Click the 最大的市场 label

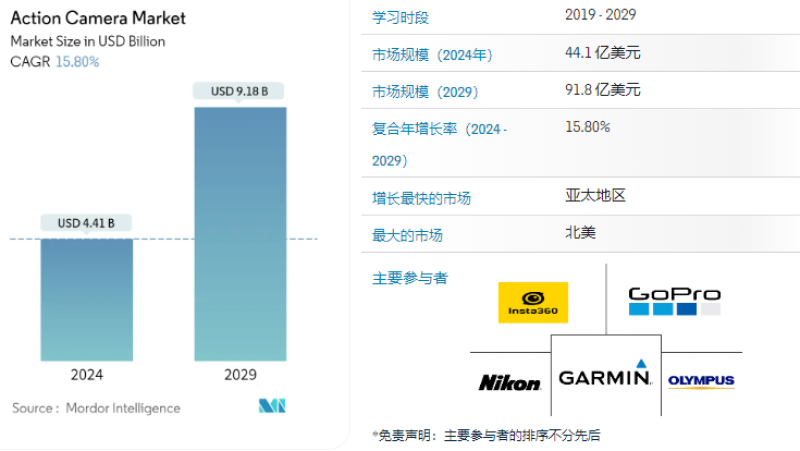[407, 235]
